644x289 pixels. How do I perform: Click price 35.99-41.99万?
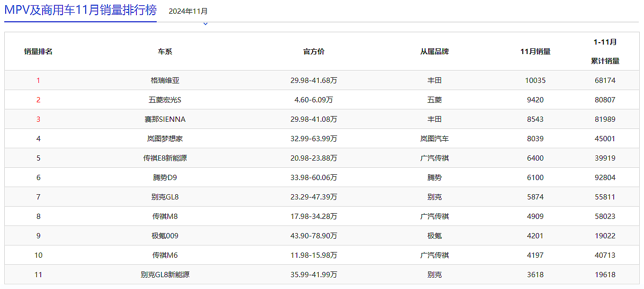pos(314,275)
